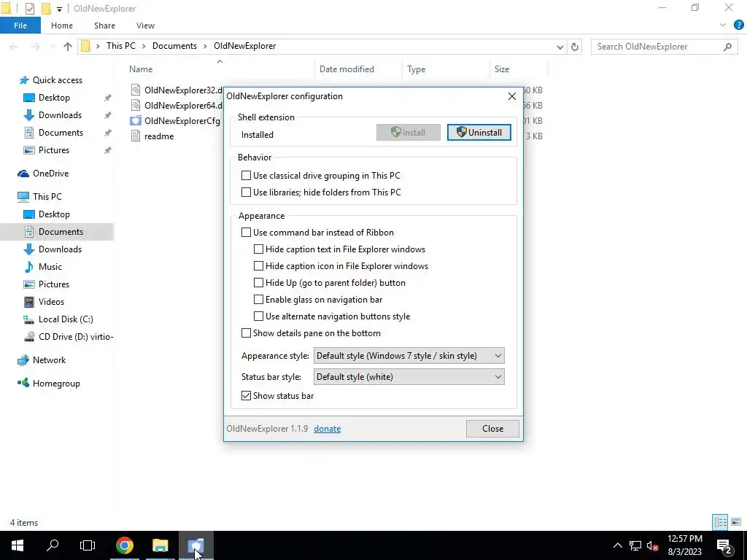Open Homegroup in the navigation pane

tap(56, 384)
